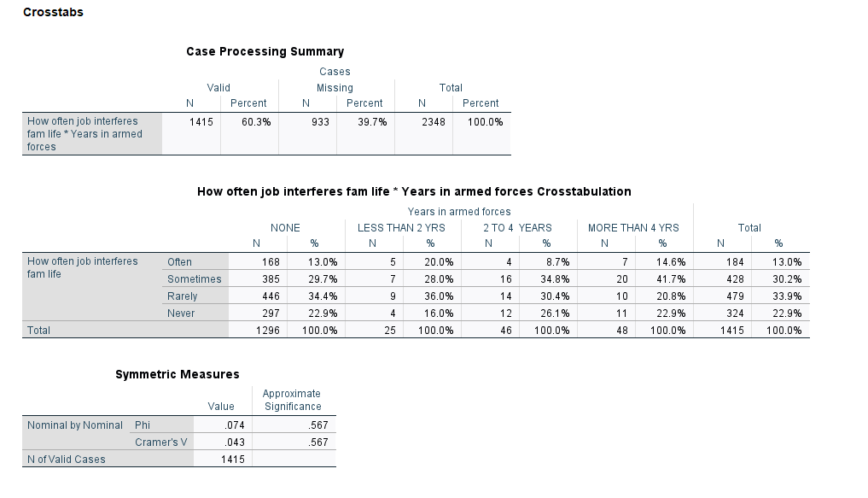Select the Phi value .074
The height and width of the screenshot is (498, 868).
click(230, 425)
